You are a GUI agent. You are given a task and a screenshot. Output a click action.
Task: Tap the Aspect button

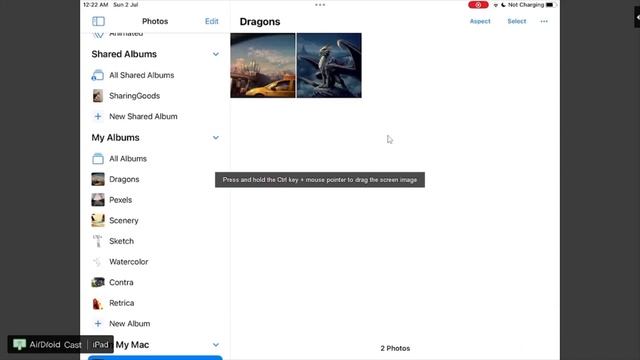click(x=480, y=21)
